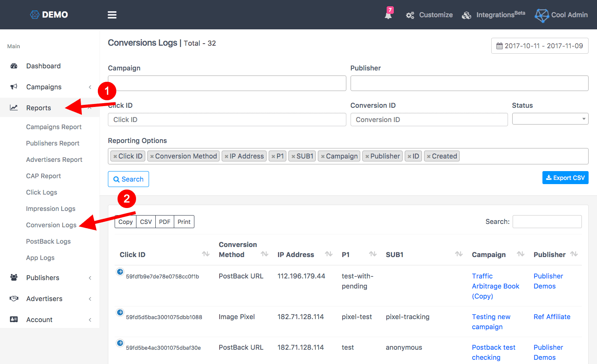Open Click Logs in the Reports submenu
The image size is (597, 364).
point(42,192)
